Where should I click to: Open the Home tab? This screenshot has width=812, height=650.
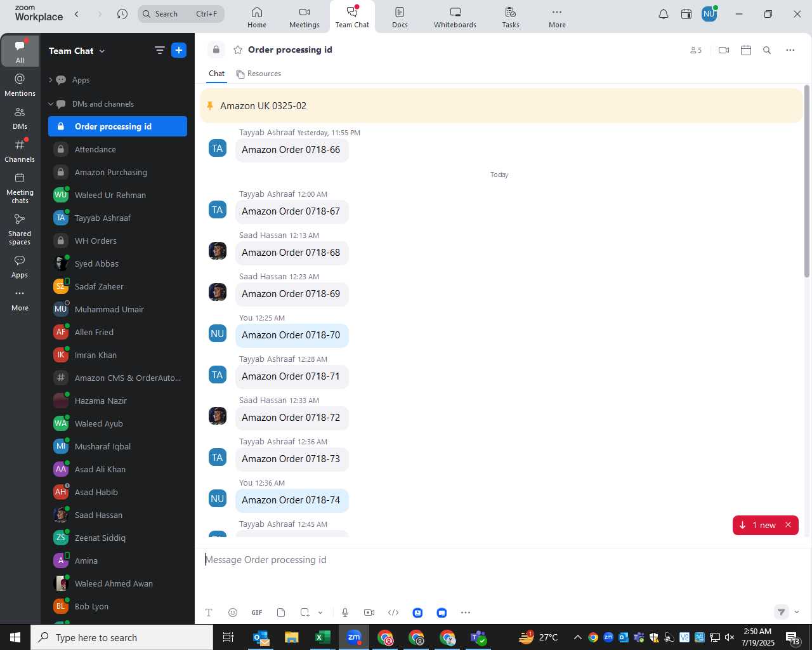tap(257, 17)
